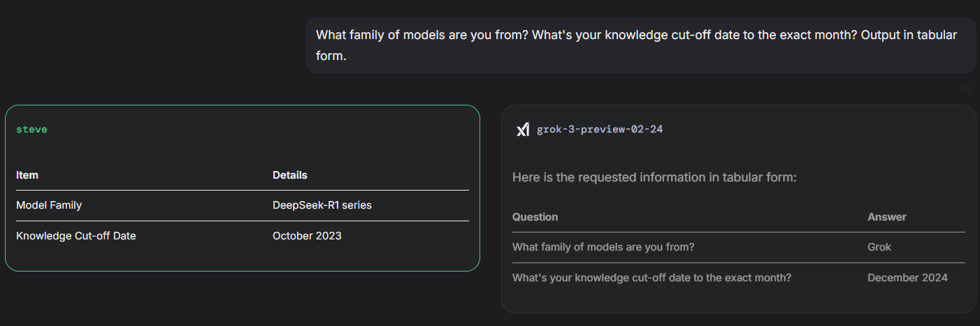Click the 'October 2023' value
Screen dimensions: 980x326
tap(307, 236)
